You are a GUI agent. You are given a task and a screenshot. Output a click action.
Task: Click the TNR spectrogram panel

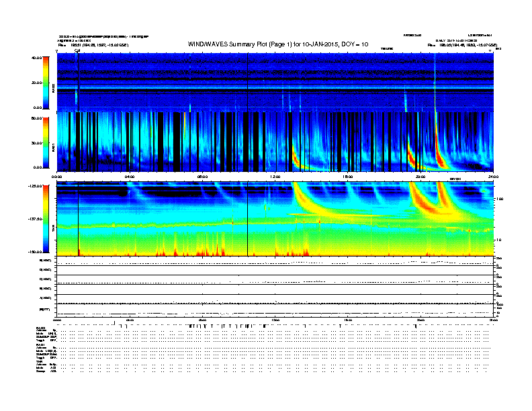pyautogui.click(x=275, y=219)
